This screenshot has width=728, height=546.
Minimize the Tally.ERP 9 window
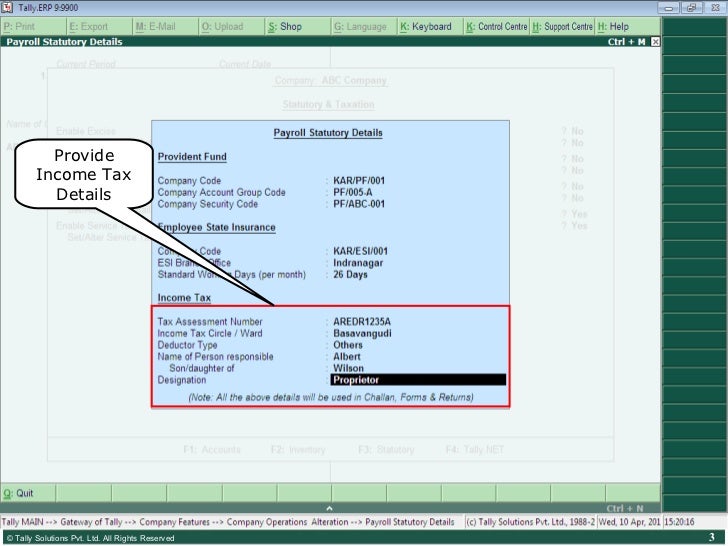coord(669,8)
